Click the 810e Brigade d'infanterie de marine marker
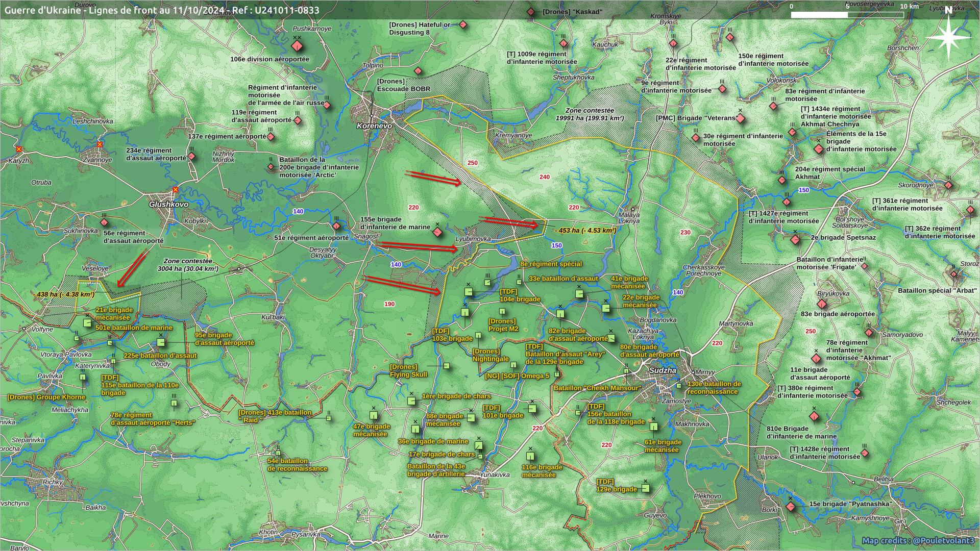The width and height of the screenshot is (980, 551). (x=814, y=416)
